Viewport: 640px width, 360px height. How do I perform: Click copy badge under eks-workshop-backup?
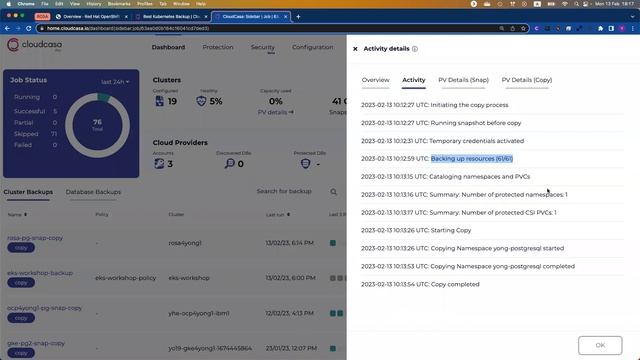click(21, 283)
